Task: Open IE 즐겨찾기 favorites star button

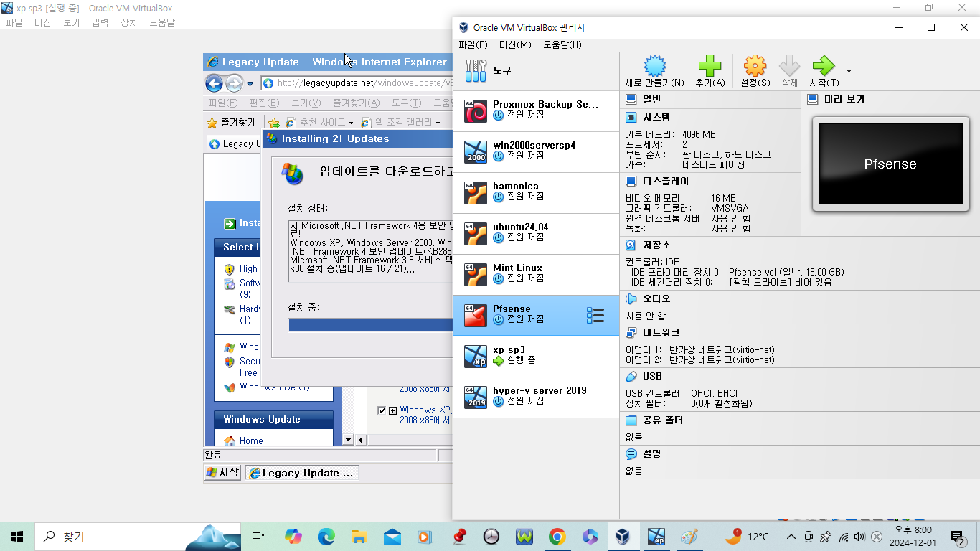Action: [x=231, y=123]
